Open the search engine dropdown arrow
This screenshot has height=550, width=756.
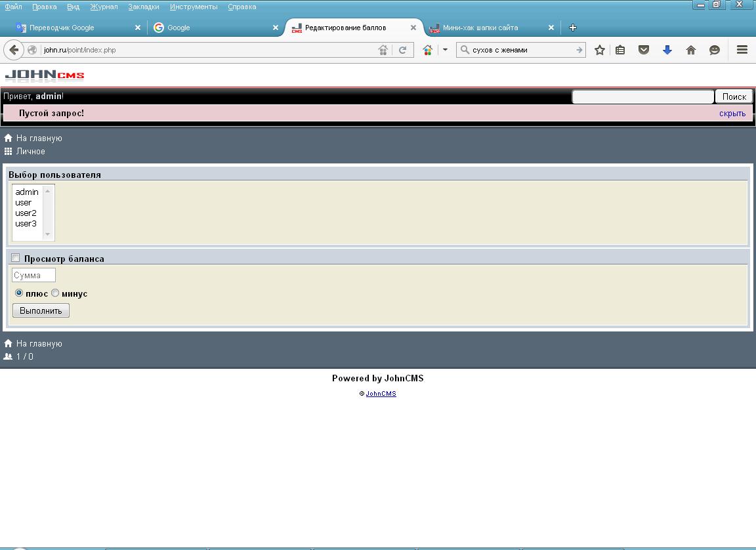445,50
